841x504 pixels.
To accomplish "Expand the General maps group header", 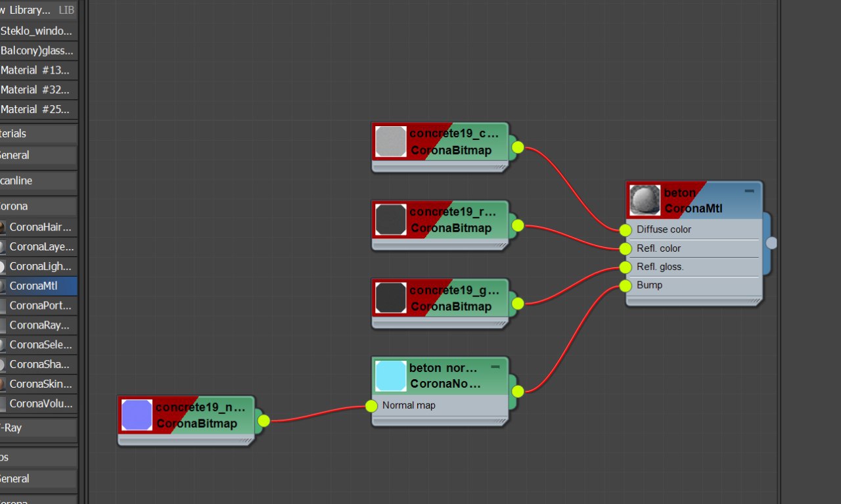I will click(38, 479).
